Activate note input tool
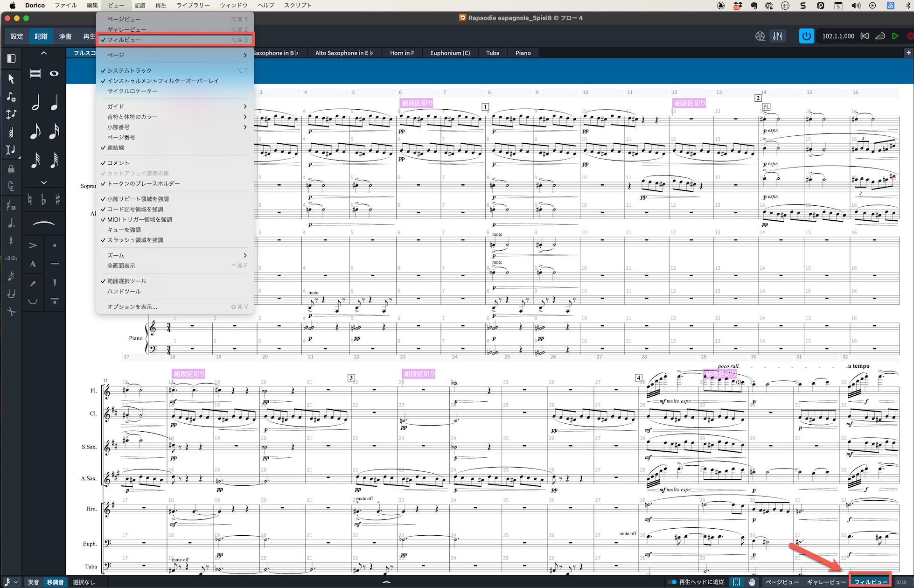 [x=11, y=97]
